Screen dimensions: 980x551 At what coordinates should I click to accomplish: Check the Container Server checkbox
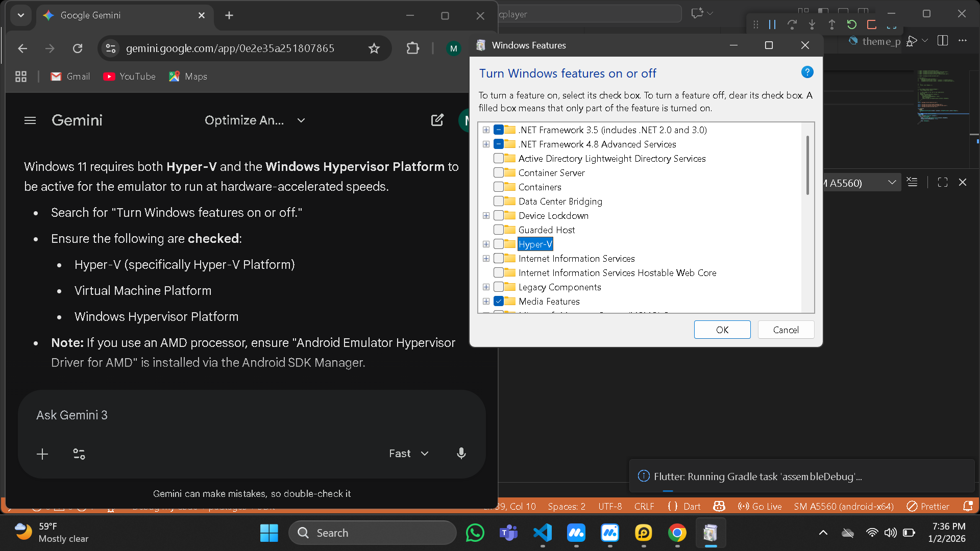tap(499, 173)
